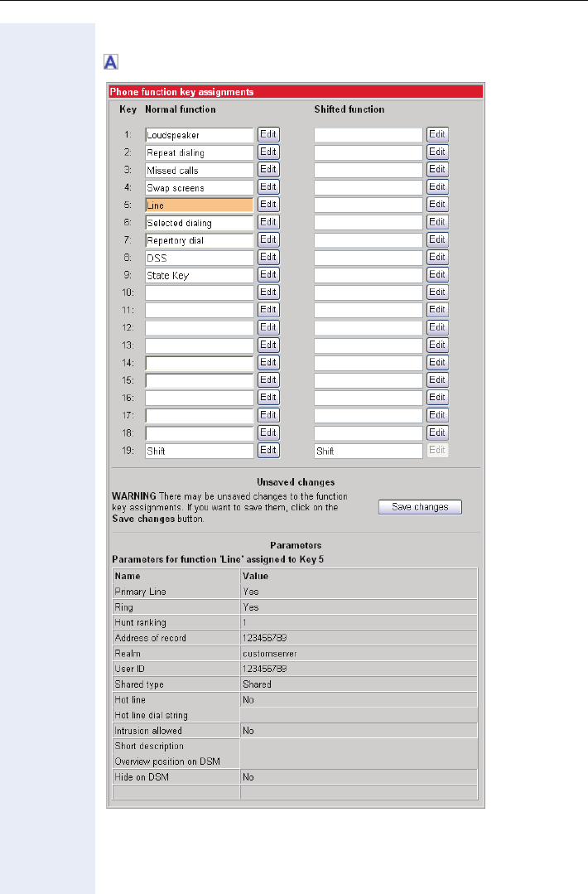588x894 pixels.
Task: Click the shifted Shift field for key 19
Action: [x=368, y=451]
